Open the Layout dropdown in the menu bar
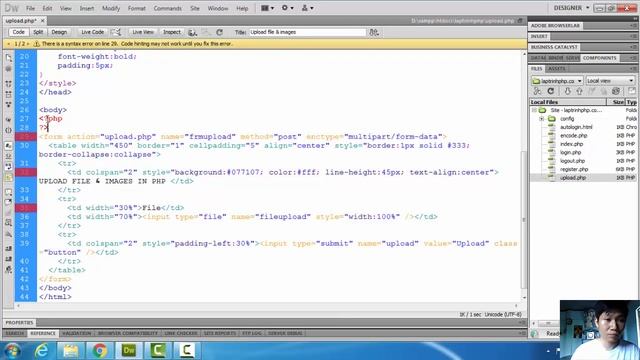This screenshot has height=360, width=640. coord(267,8)
